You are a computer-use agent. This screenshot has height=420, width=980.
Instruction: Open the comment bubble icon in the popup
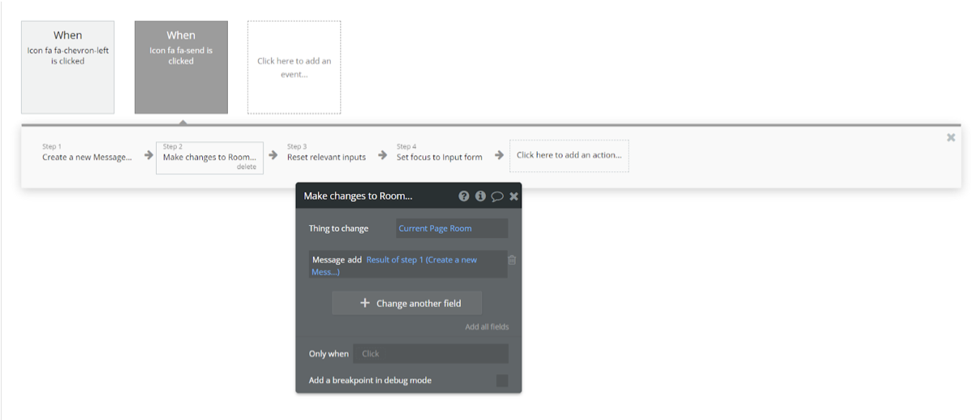point(497,196)
